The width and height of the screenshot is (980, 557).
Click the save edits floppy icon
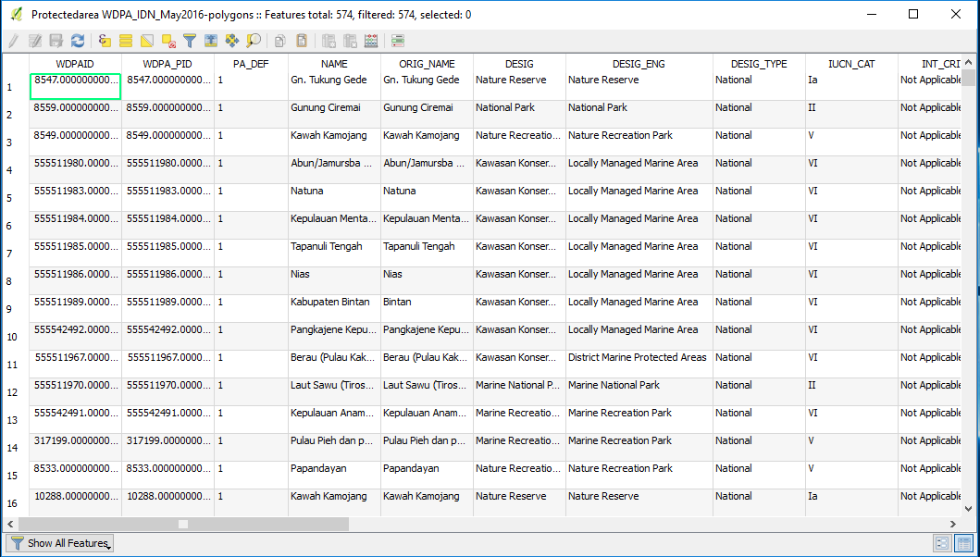coord(56,42)
